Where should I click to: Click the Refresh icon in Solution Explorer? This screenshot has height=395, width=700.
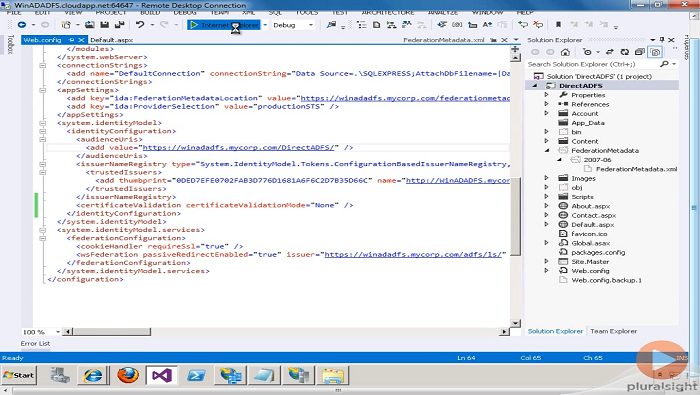625,52
